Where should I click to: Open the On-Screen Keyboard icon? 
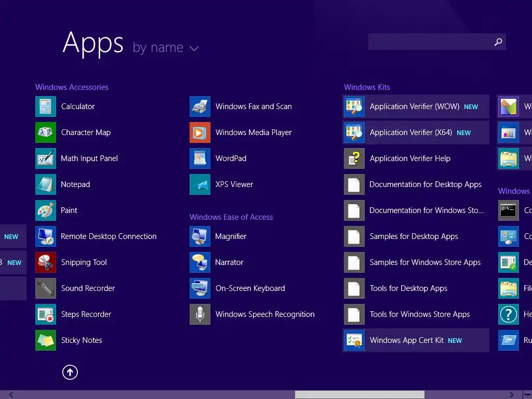pos(200,288)
